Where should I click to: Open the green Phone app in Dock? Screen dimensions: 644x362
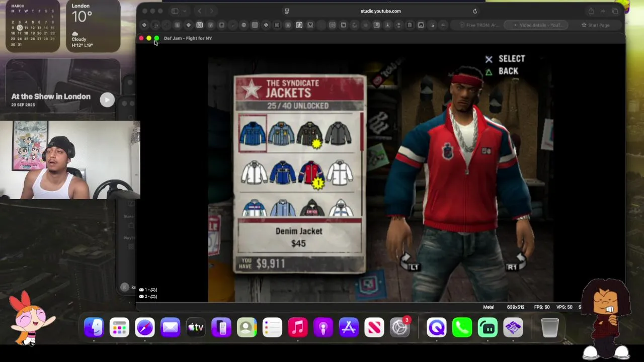462,328
